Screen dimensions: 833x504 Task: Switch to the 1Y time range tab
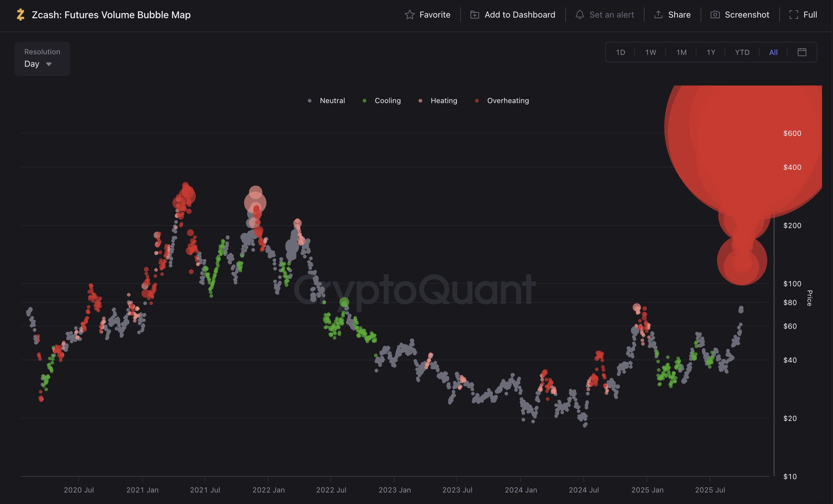coord(711,52)
